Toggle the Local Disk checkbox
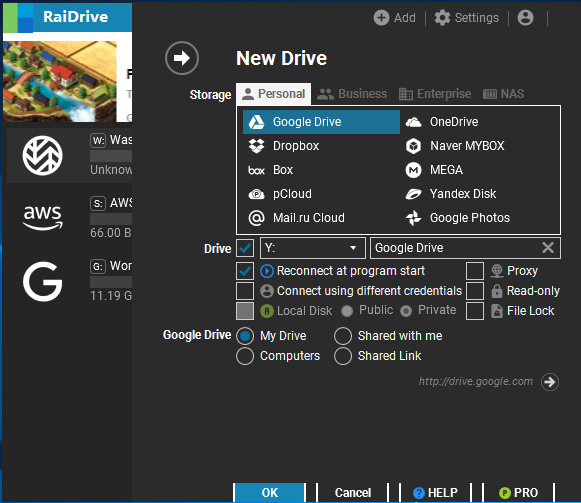The image size is (581, 503). (x=245, y=311)
